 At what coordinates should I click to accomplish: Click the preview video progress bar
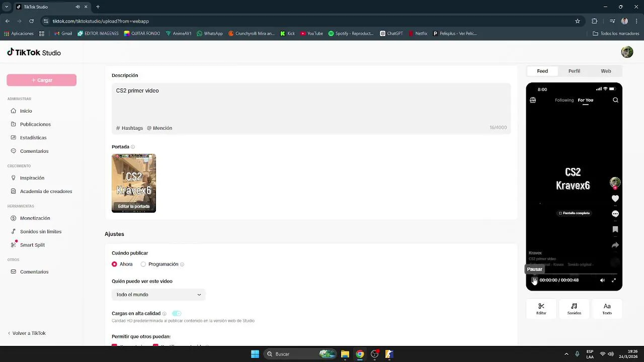click(574, 275)
